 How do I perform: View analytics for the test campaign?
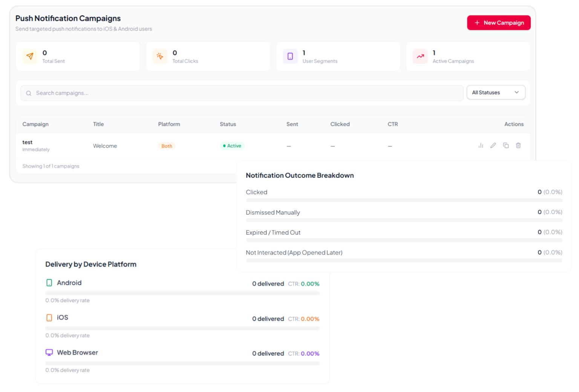tap(481, 145)
